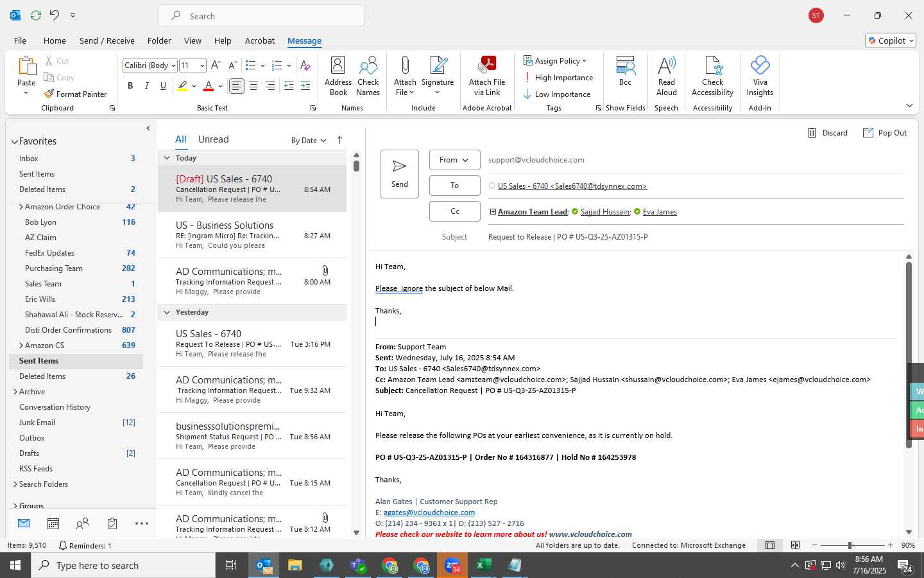
Task: Open Signature menu
Action: (438, 76)
